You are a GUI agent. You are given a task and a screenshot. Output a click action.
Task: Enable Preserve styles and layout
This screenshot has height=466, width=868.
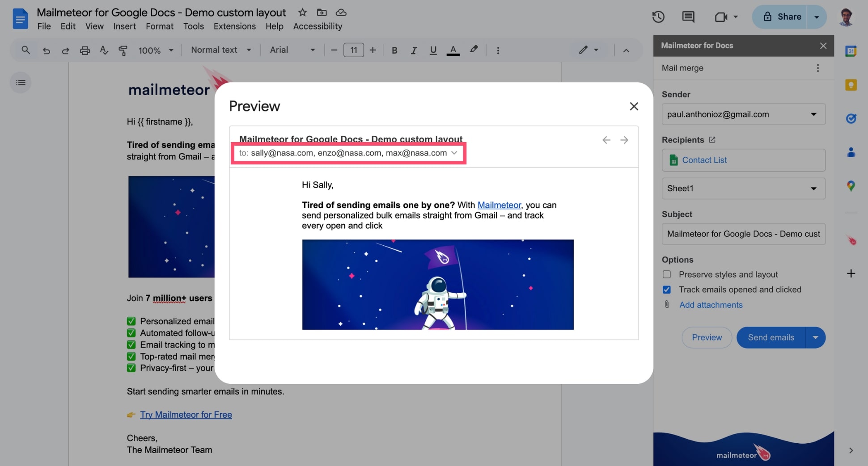pos(667,274)
